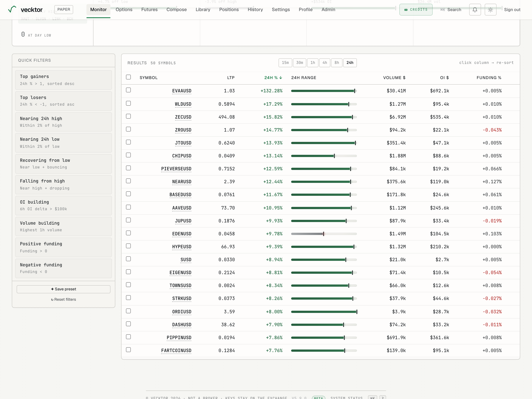Image resolution: width=532 pixels, height=399 pixels.
Task: Select the 15m timeframe tab
Action: click(x=285, y=63)
